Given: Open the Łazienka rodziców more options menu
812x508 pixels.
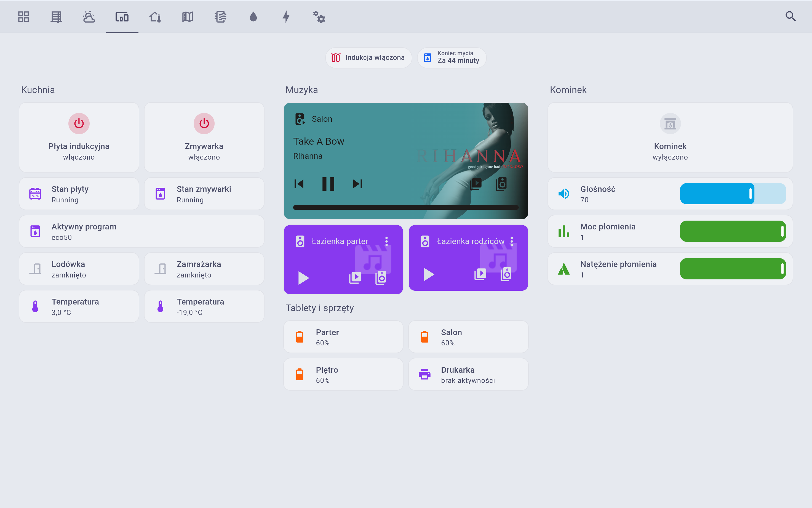Looking at the screenshot, I should tap(512, 241).
